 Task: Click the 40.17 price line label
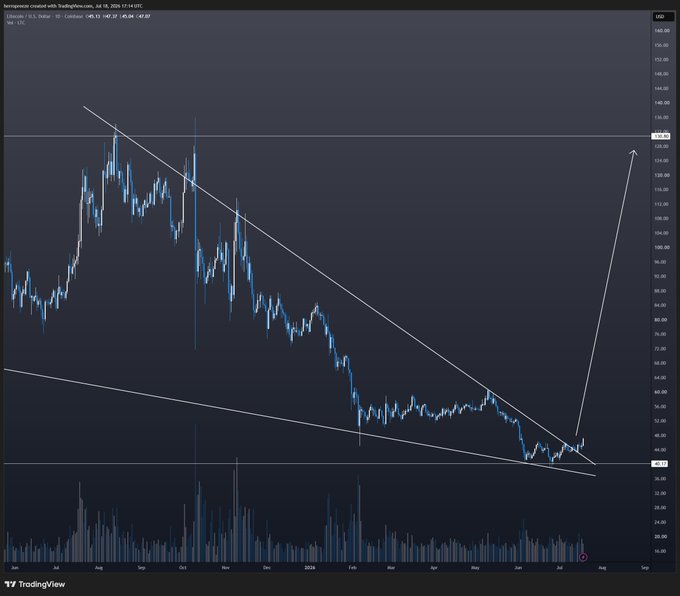pos(660,464)
